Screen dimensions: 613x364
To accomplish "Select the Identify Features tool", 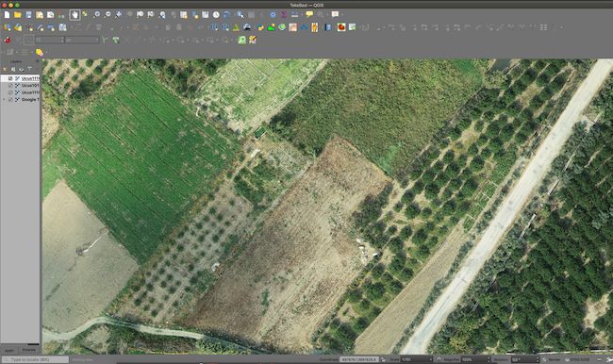I will click(x=240, y=15).
